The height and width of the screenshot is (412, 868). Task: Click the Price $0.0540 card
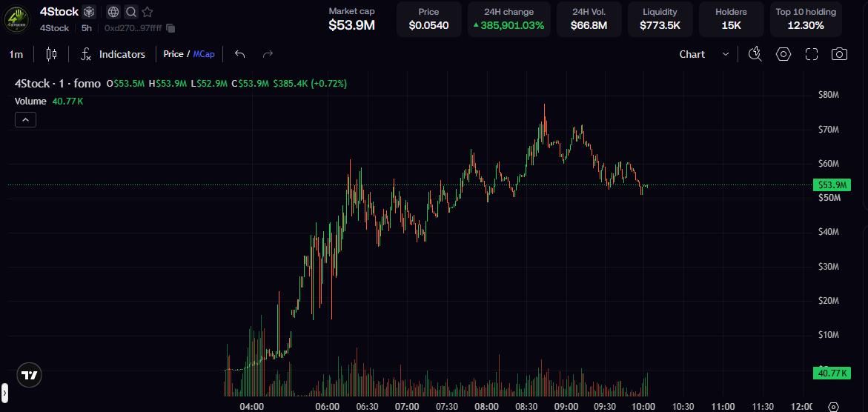pos(429,19)
